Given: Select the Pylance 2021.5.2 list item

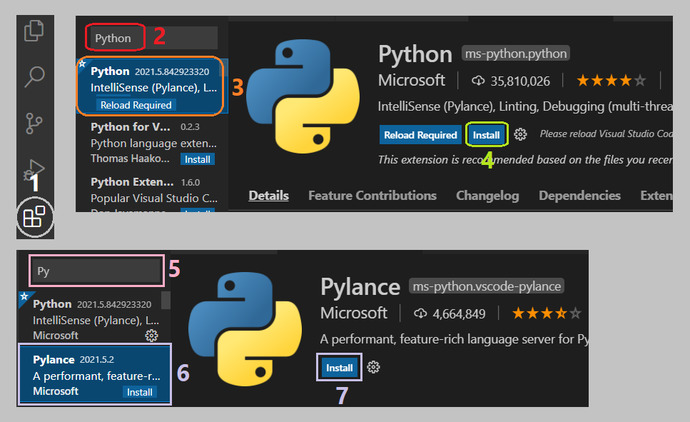Looking at the screenshot, I should coord(95,374).
